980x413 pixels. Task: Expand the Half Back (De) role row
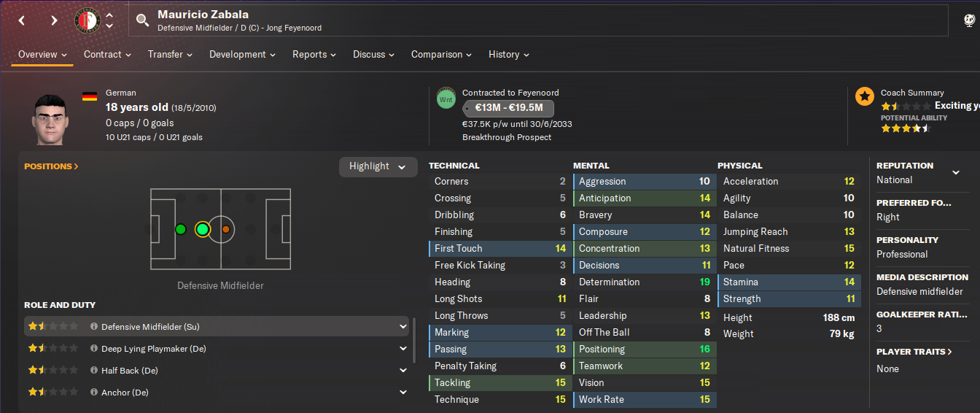click(403, 371)
